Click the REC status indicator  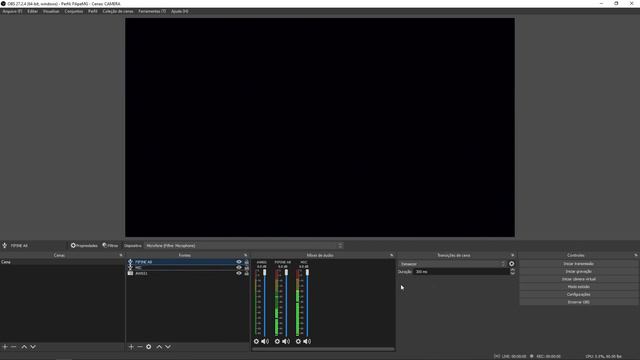[x=545, y=356]
